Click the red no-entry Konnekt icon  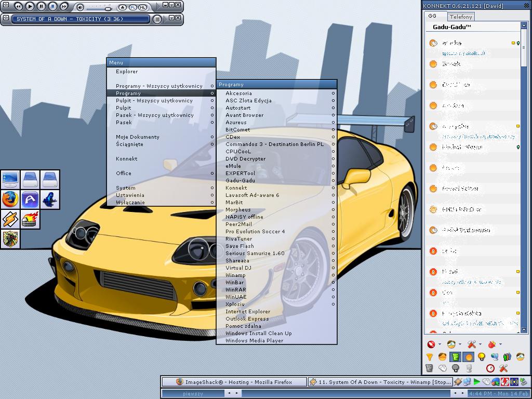click(431, 344)
